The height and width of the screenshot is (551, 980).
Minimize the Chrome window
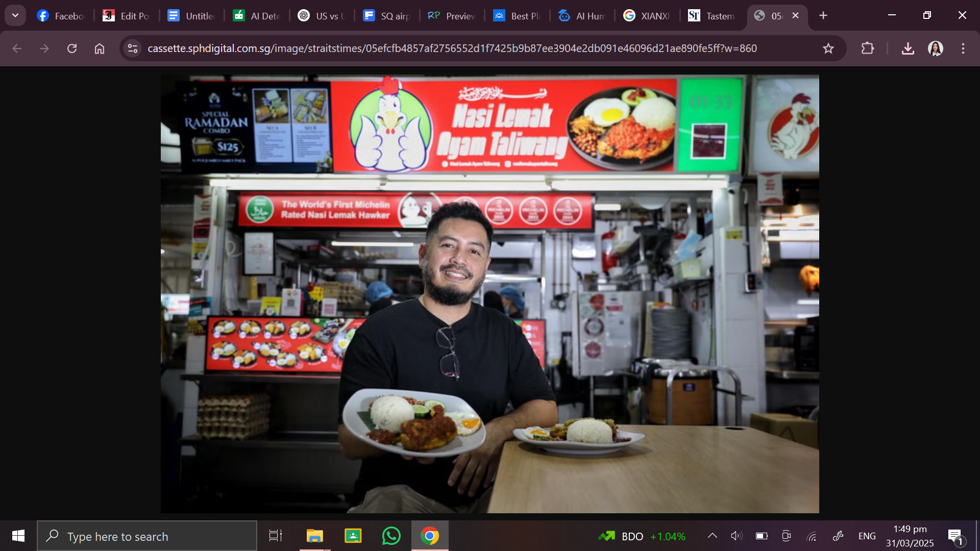[x=892, y=15]
